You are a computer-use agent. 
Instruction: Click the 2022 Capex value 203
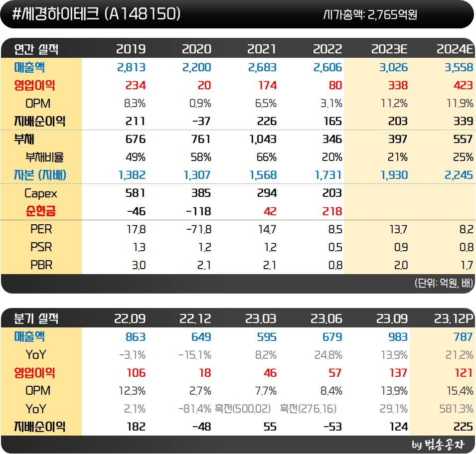click(x=332, y=193)
